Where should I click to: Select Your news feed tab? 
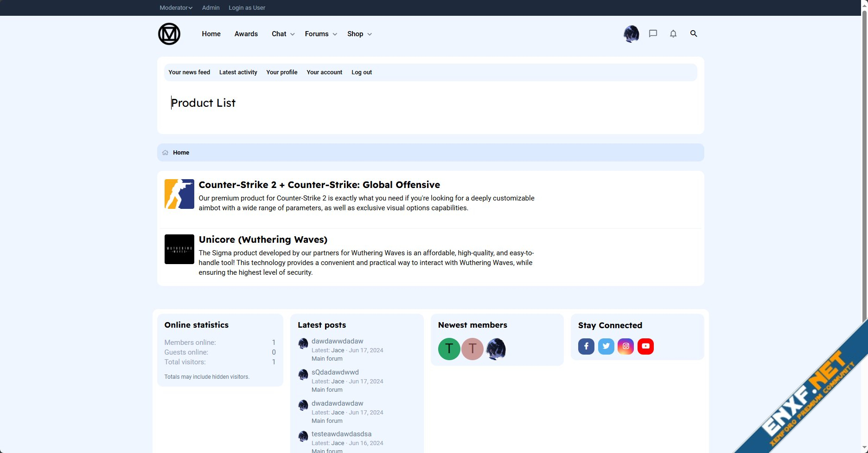(x=189, y=72)
